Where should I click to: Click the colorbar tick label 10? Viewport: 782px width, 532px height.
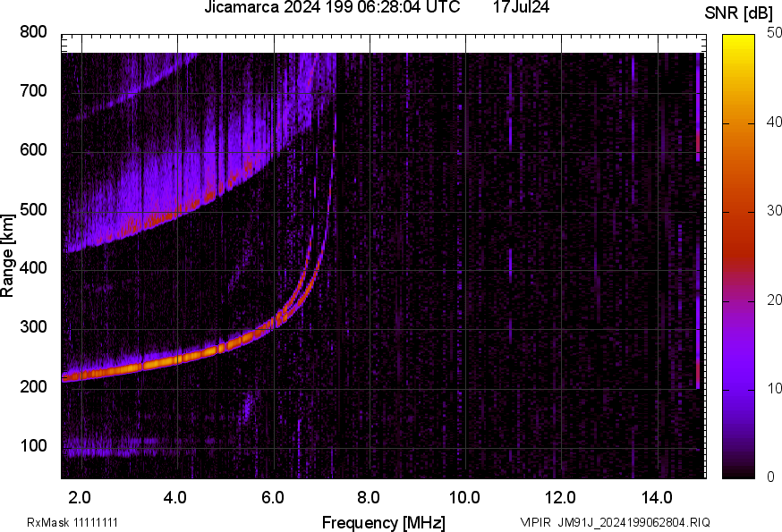(774, 388)
